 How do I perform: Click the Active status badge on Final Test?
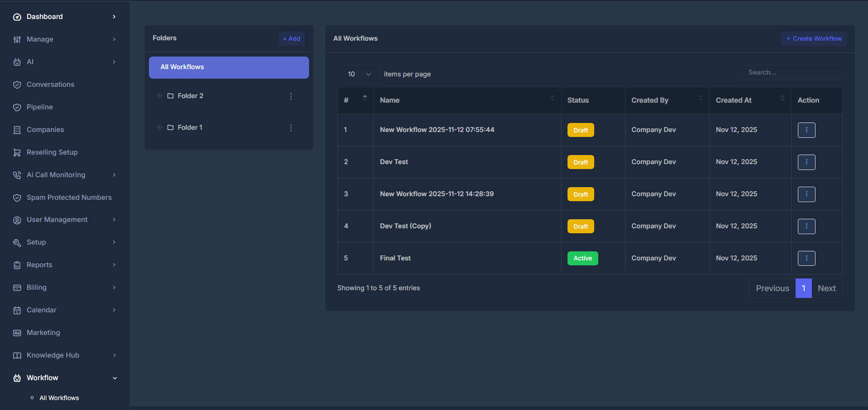click(x=582, y=258)
